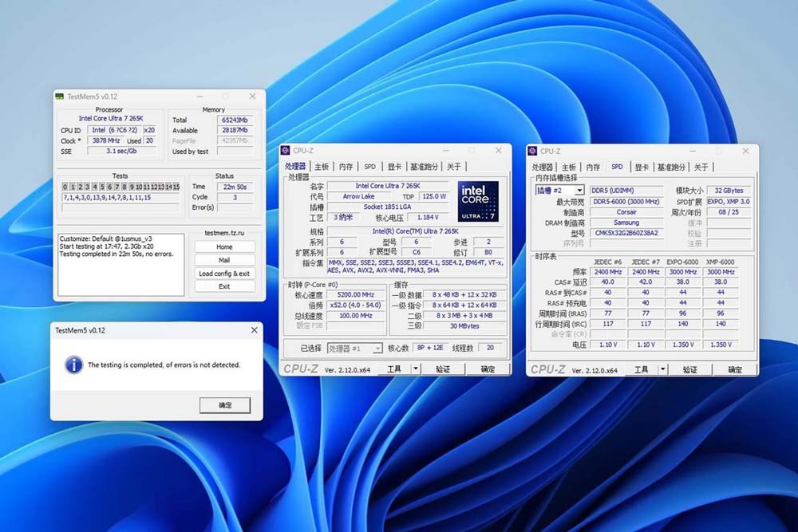Open SPD tab in left CPU-Z window
This screenshot has width=798, height=532.
(x=370, y=167)
